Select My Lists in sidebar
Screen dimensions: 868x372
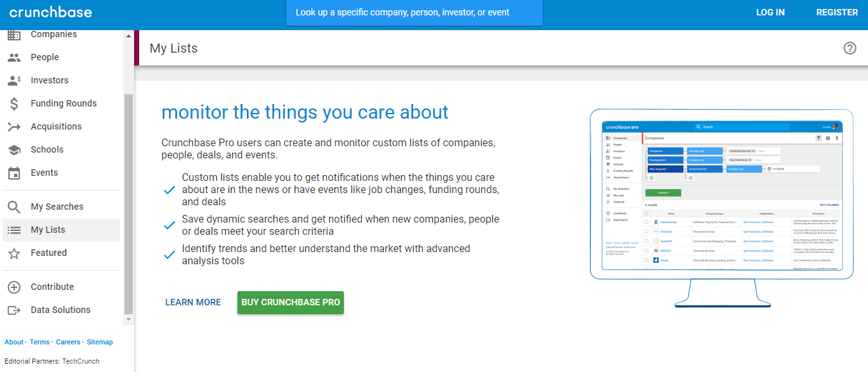click(x=61, y=230)
